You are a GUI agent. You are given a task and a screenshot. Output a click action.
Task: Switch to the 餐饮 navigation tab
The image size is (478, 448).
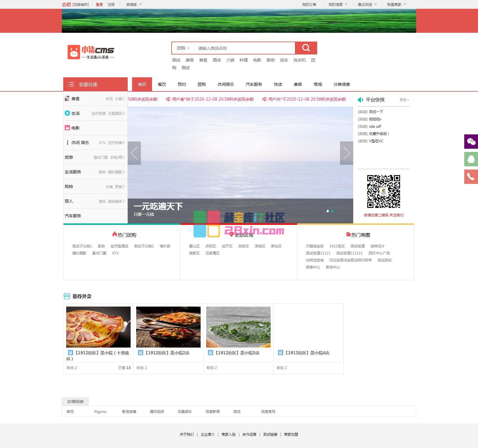click(x=162, y=84)
